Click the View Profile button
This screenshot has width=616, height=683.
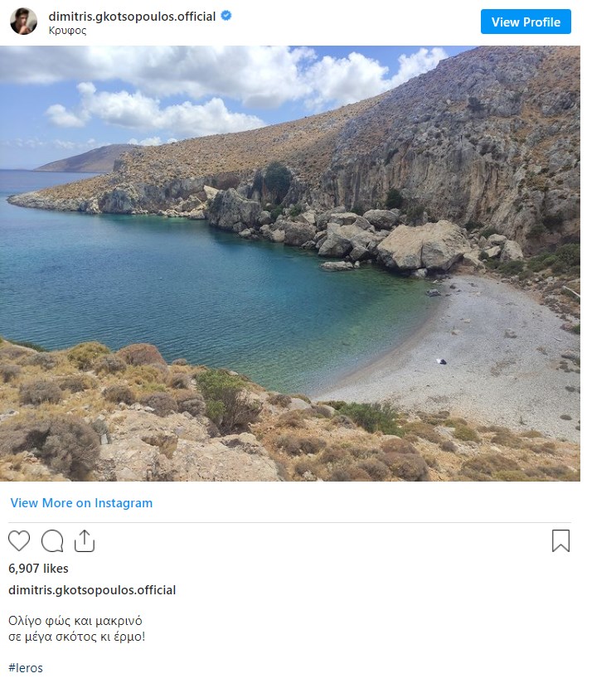[x=526, y=22]
